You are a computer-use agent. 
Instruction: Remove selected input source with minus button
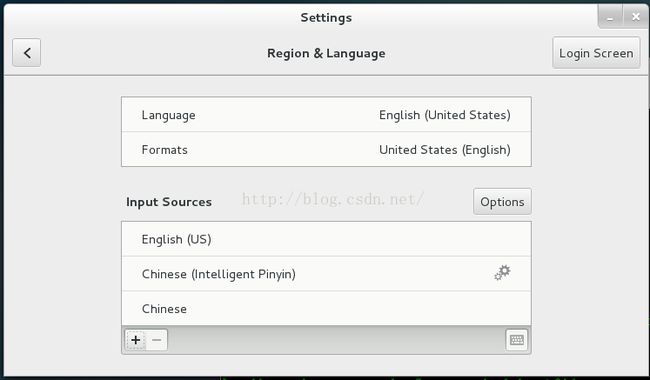[x=157, y=340]
